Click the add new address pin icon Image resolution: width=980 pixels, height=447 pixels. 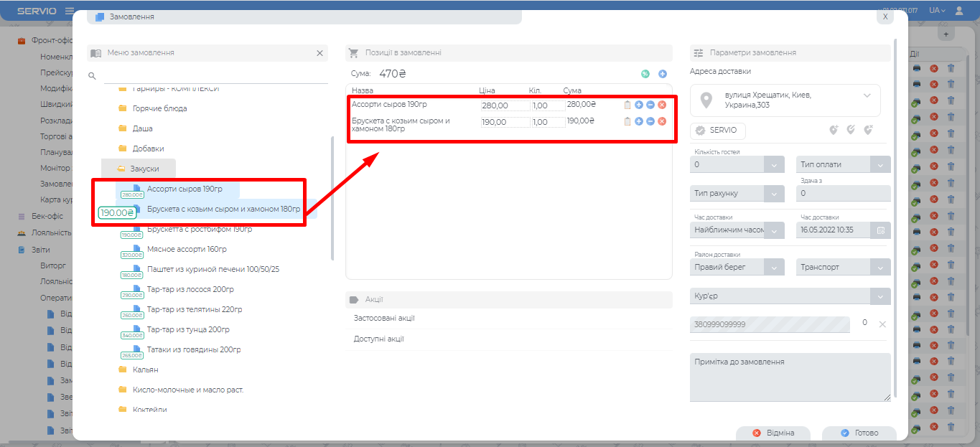click(x=834, y=130)
